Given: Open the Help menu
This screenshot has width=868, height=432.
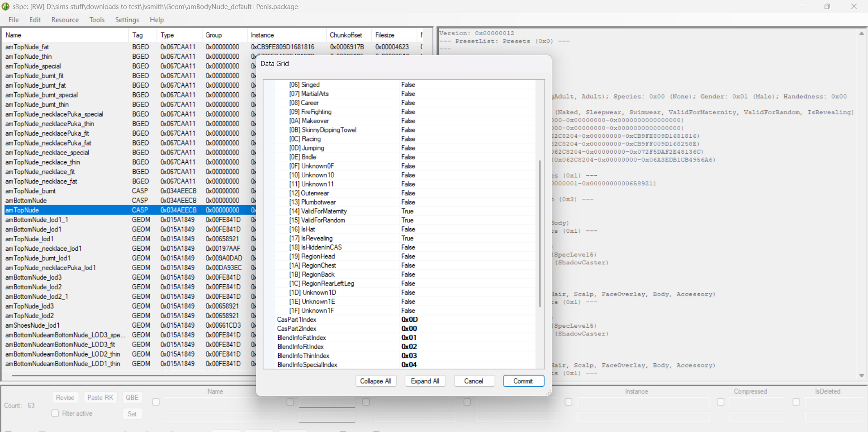Looking at the screenshot, I should pos(157,20).
